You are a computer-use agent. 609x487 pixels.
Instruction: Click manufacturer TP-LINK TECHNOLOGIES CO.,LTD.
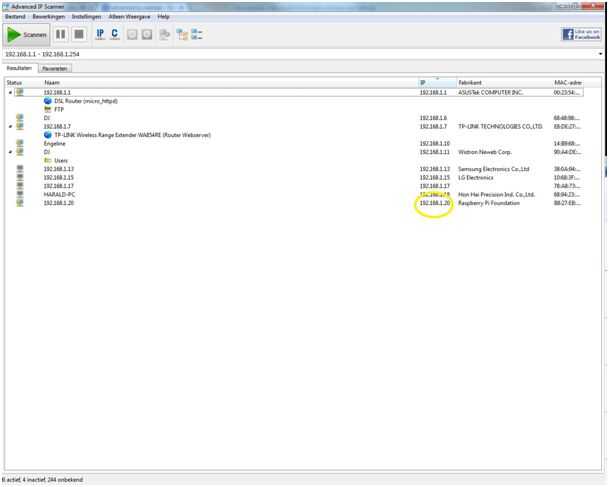click(500, 127)
